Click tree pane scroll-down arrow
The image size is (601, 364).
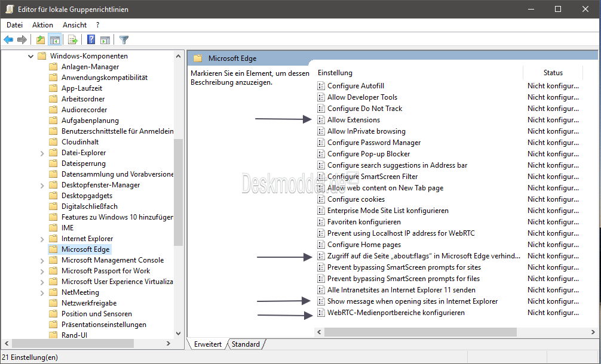click(178, 334)
